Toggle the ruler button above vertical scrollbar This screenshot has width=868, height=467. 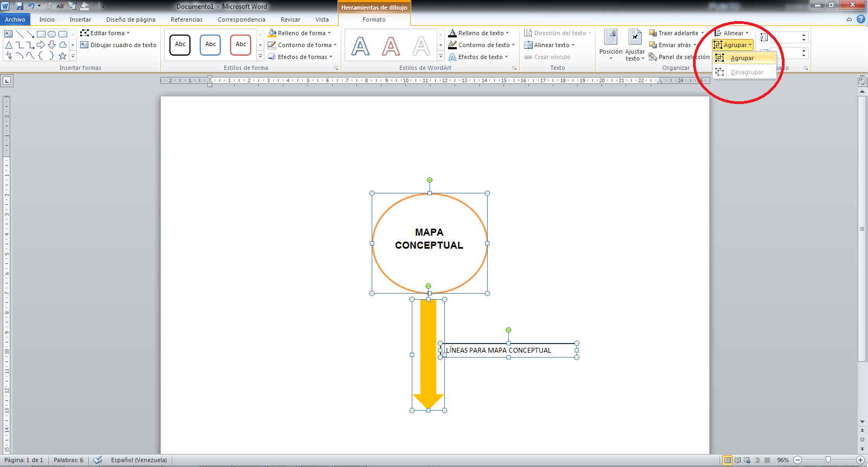tap(862, 82)
